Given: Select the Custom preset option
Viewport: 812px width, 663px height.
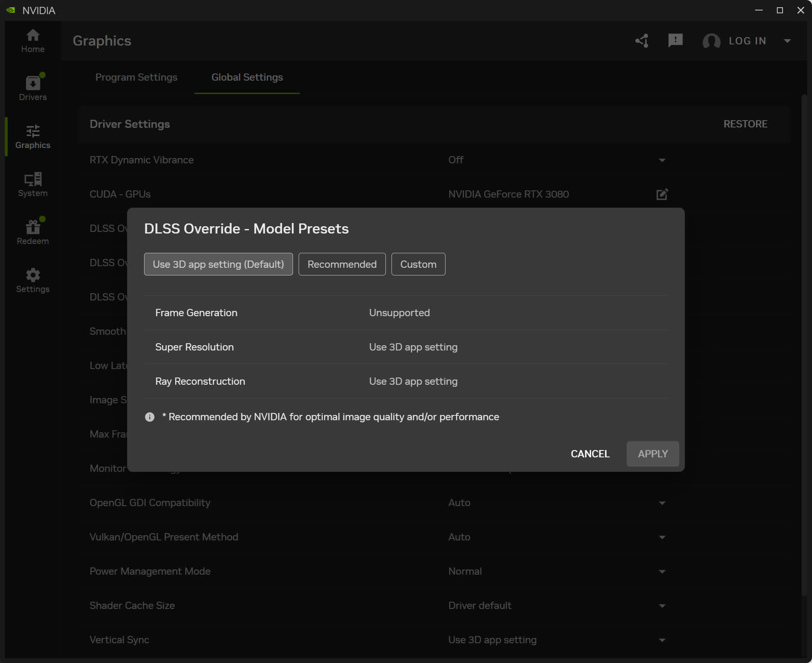Looking at the screenshot, I should point(418,264).
